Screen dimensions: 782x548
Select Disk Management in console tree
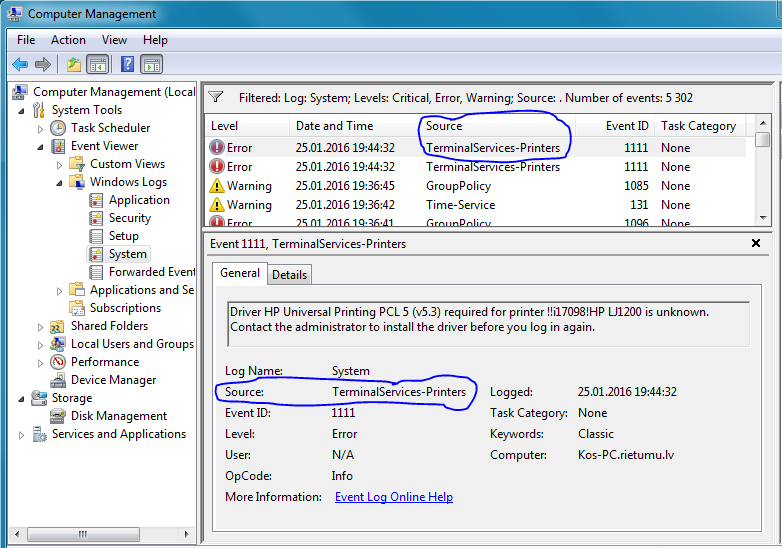pos(118,416)
